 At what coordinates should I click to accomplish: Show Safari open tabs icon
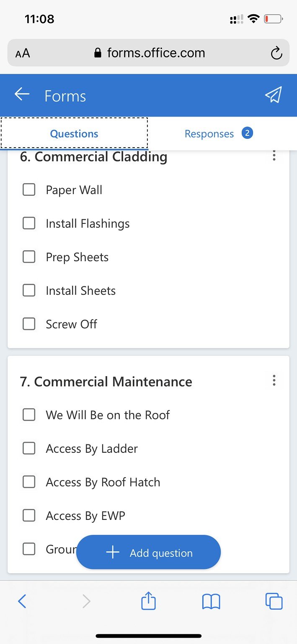click(274, 602)
